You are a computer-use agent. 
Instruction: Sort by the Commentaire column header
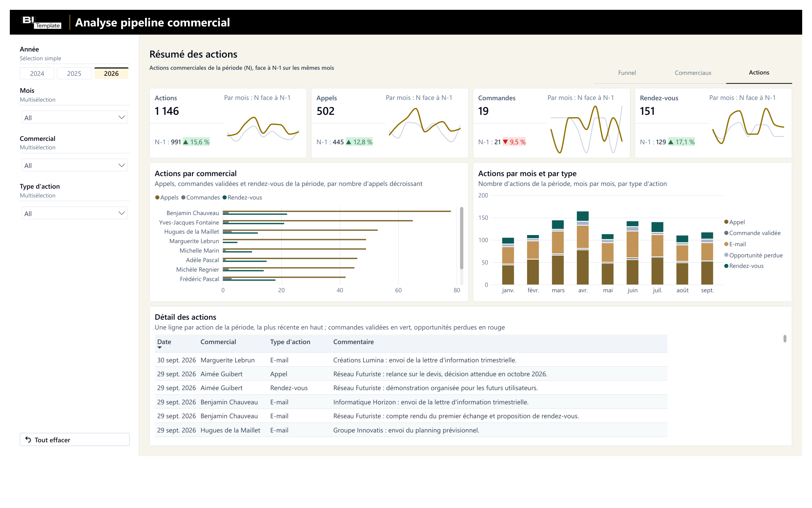tap(354, 342)
